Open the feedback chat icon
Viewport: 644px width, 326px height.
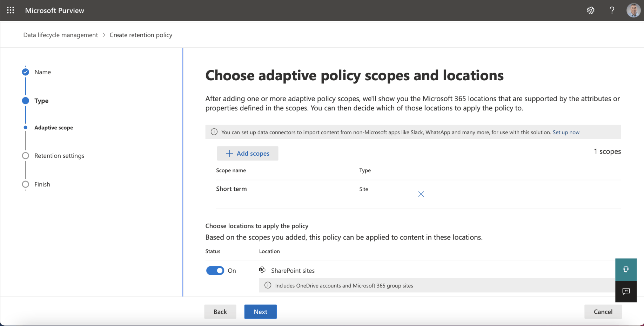coord(626,291)
